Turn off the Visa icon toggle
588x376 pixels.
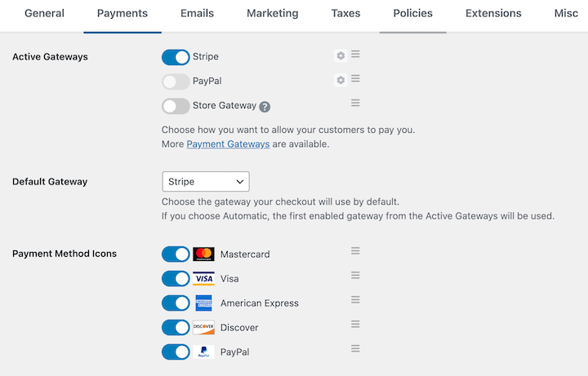176,279
